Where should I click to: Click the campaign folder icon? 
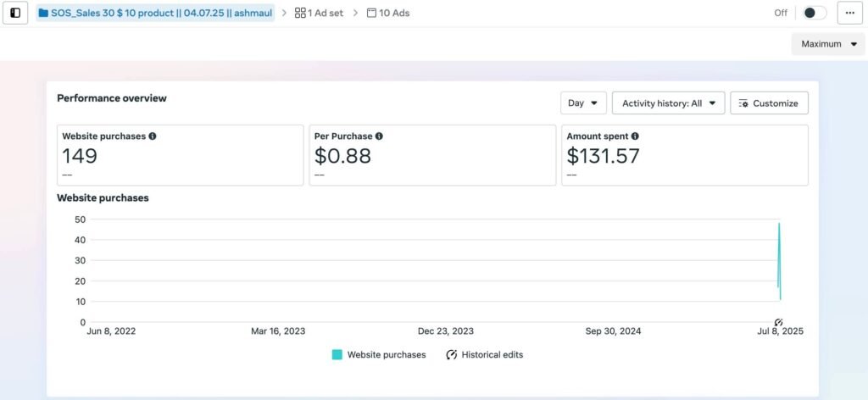tap(43, 13)
